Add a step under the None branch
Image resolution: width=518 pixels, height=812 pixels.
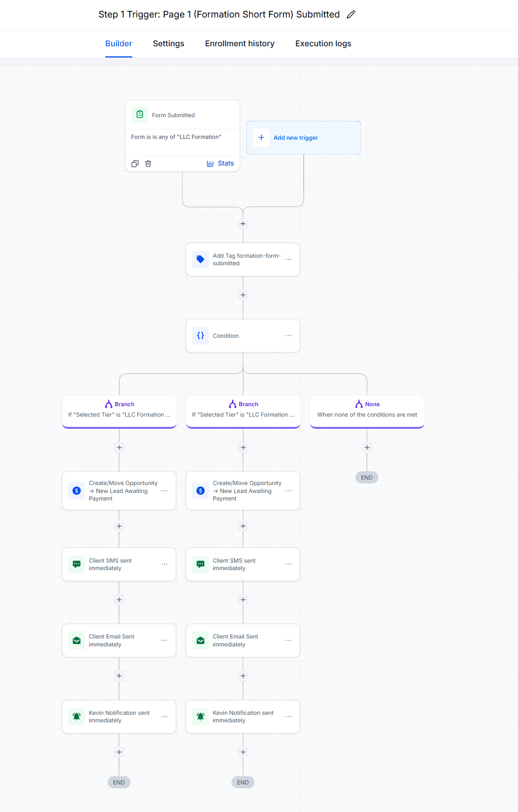click(x=367, y=447)
